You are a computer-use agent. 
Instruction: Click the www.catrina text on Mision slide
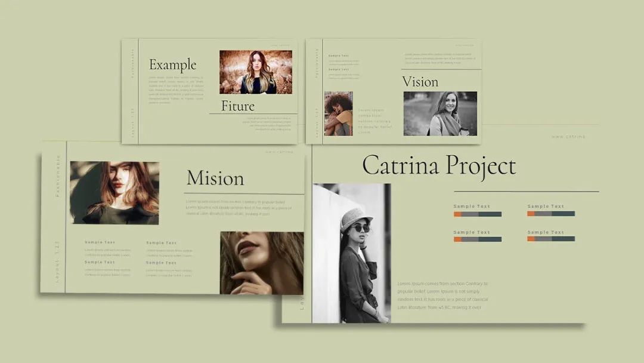coord(279,152)
